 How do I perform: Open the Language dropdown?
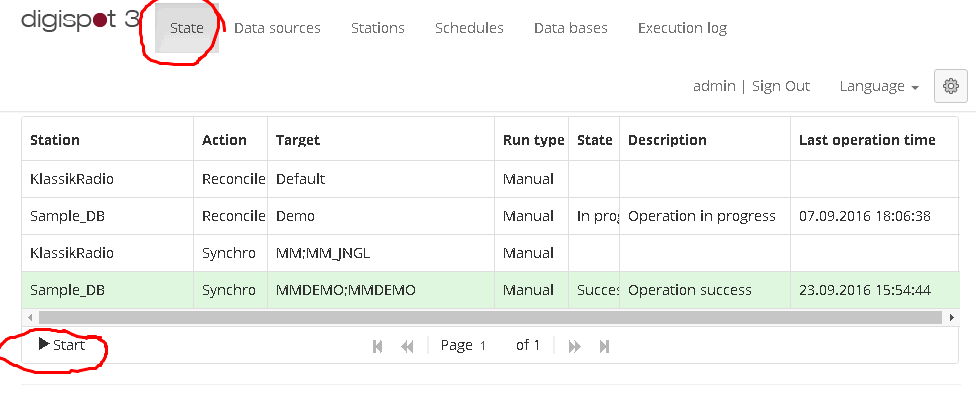(x=879, y=87)
